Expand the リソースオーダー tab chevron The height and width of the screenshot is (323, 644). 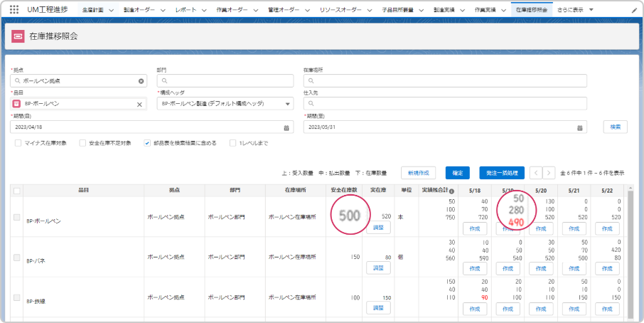point(369,10)
